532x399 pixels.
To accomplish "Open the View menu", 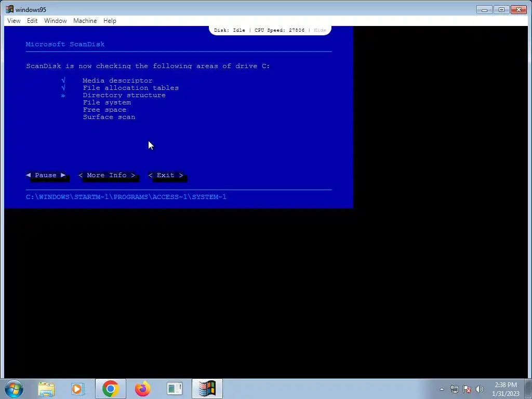I will (x=14, y=21).
